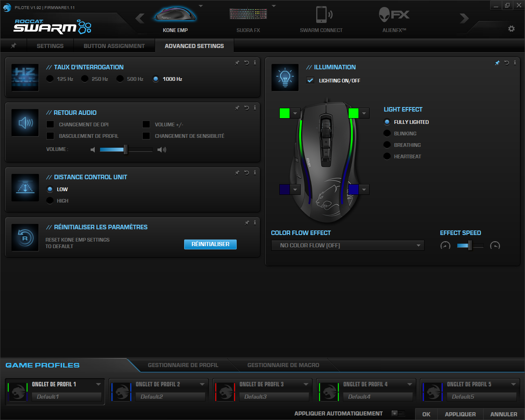The width and height of the screenshot is (525, 420).
Task: Open the settings gear icon
Action: [x=511, y=29]
